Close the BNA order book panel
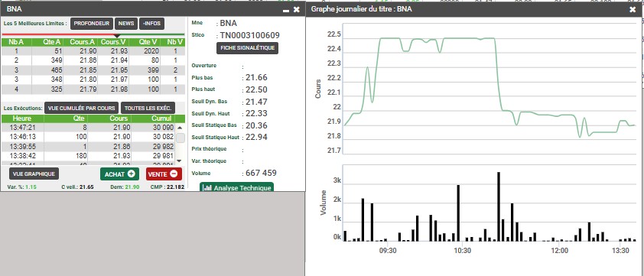The height and width of the screenshot is (276, 644). (297, 8)
